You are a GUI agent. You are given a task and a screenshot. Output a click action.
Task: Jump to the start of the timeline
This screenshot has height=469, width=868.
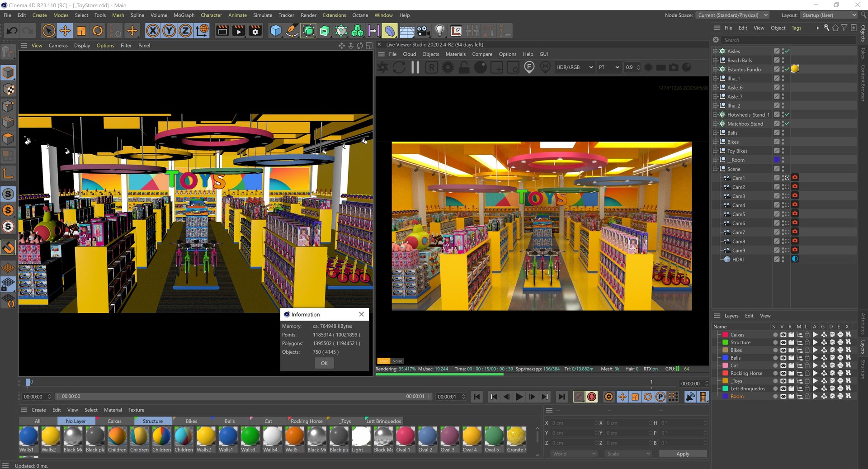477,397
